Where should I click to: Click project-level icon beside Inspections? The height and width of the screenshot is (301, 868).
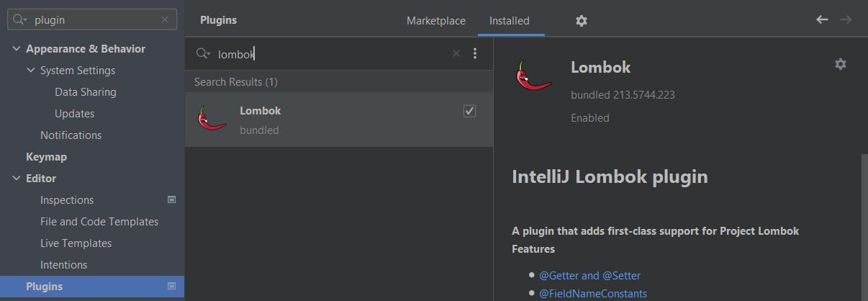tap(171, 199)
